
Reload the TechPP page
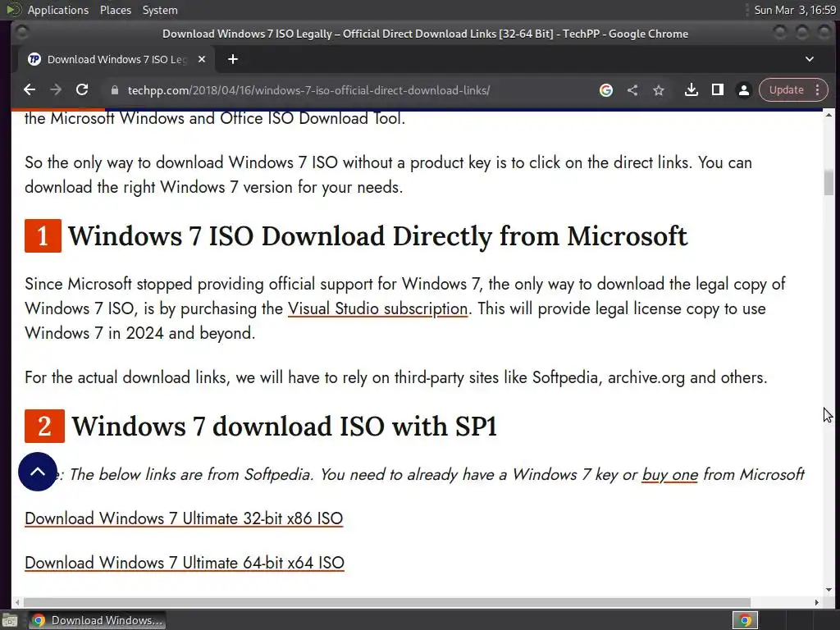(x=82, y=90)
